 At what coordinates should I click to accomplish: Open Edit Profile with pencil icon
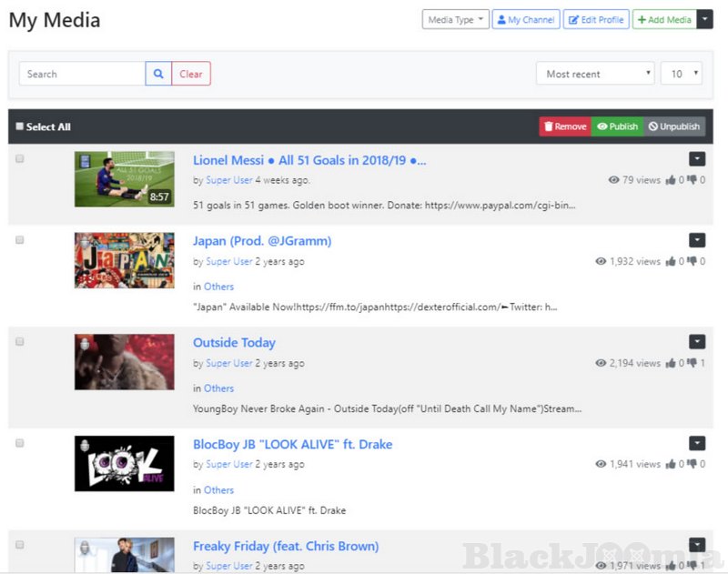tap(595, 19)
